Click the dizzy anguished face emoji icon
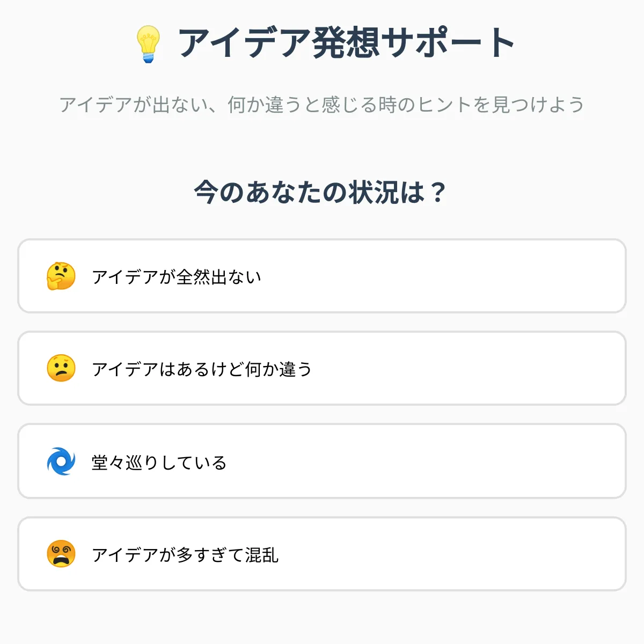 click(x=61, y=554)
